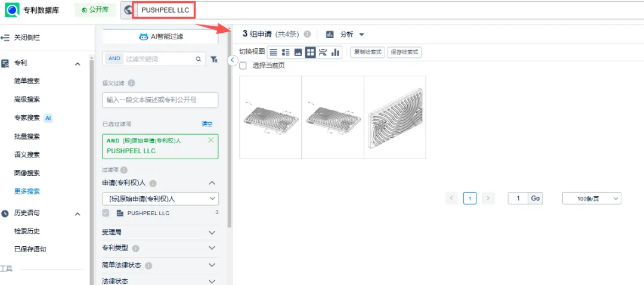This screenshot has height=285, width=644.
Task: Tick the 选择当前页 checkbox
Action: click(243, 66)
